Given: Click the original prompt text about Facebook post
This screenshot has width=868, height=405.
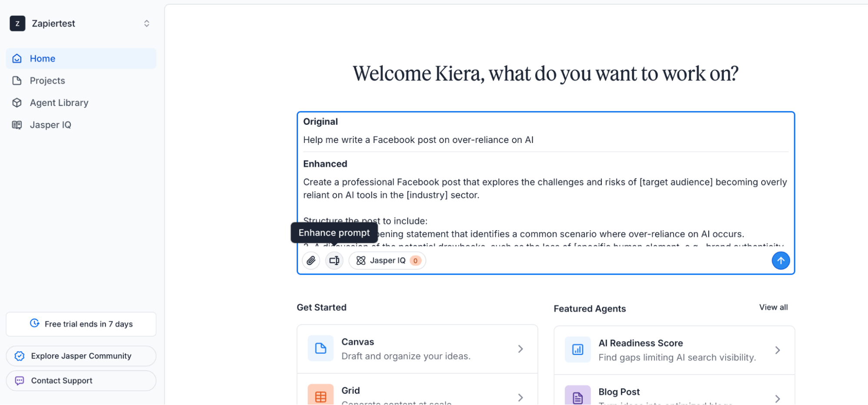Looking at the screenshot, I should (x=418, y=140).
